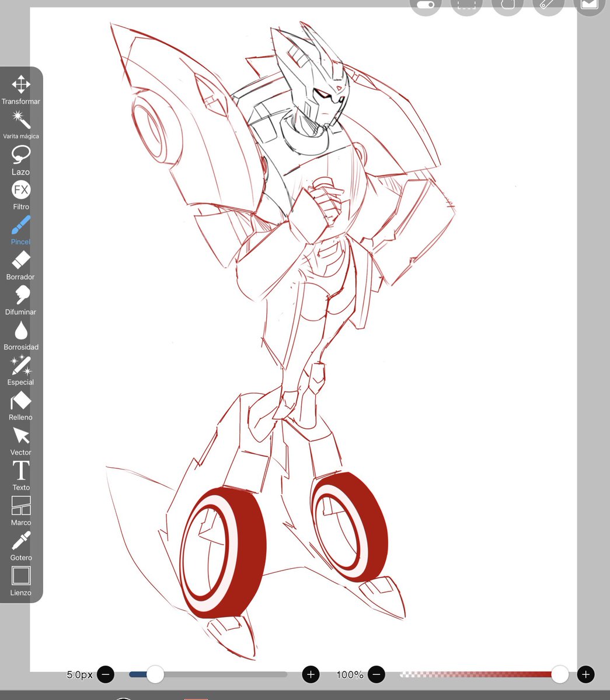The image size is (610, 700).
Task: Open the ruler tool in top bar
Action: tap(548, 5)
